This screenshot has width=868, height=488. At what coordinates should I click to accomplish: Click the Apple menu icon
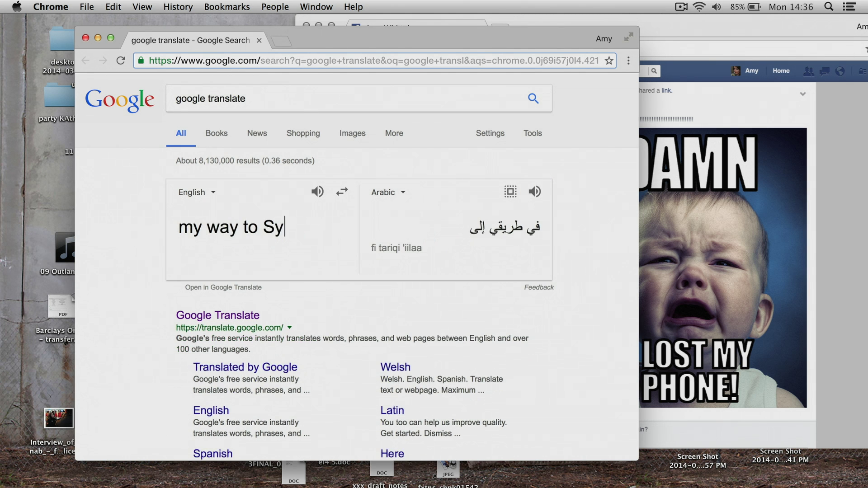[17, 7]
